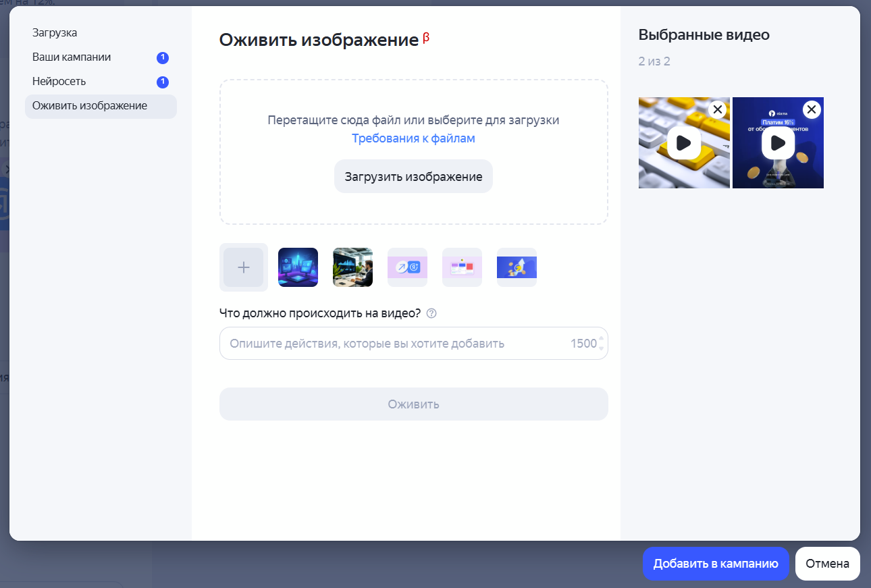Click the plus tile to add image
871x588 pixels.
click(244, 267)
